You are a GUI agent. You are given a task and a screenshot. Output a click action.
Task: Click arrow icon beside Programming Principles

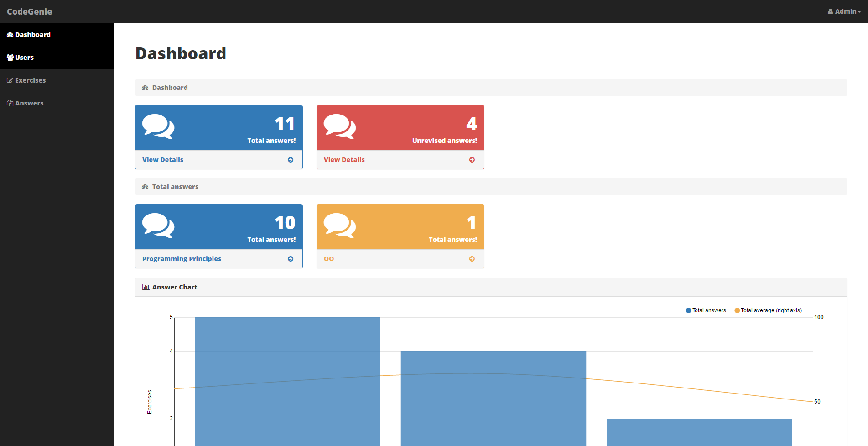tap(291, 259)
